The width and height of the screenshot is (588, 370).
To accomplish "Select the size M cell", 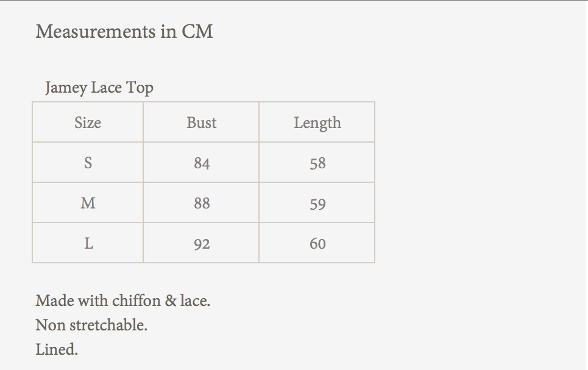I will tap(88, 203).
